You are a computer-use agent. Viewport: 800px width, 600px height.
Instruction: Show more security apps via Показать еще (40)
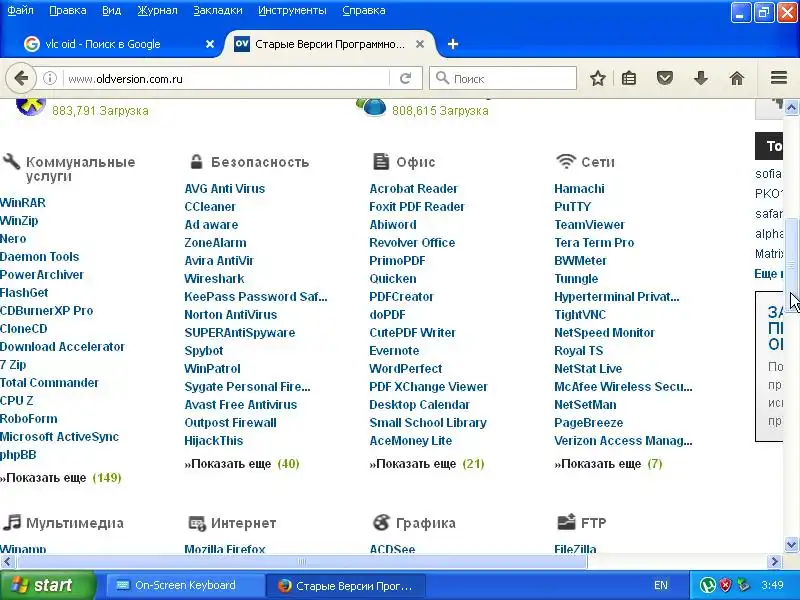tap(242, 464)
